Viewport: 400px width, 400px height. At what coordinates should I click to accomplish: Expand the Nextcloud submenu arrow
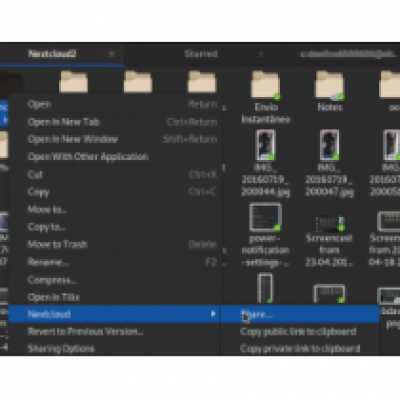tap(213, 314)
